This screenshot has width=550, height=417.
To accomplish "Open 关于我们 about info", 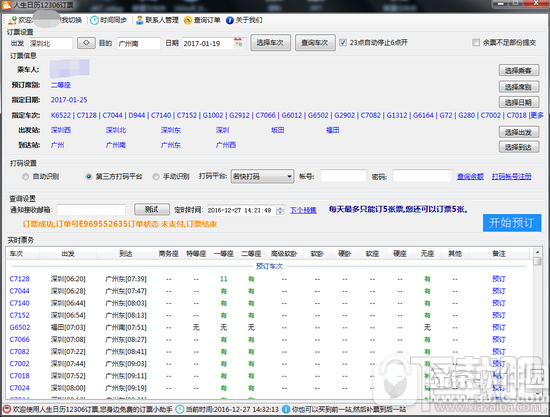I will click(x=244, y=20).
